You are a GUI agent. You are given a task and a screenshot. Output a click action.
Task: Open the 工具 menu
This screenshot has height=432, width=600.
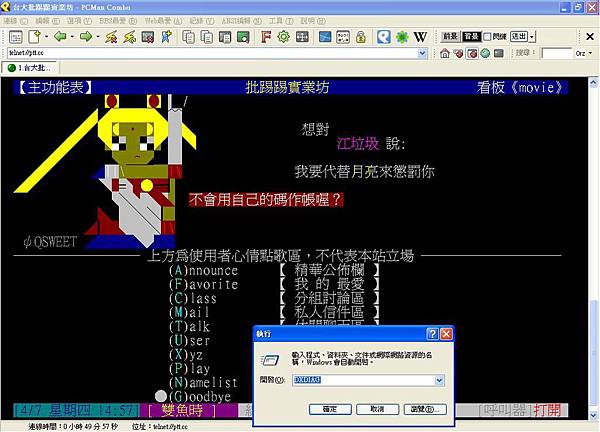click(x=280, y=21)
